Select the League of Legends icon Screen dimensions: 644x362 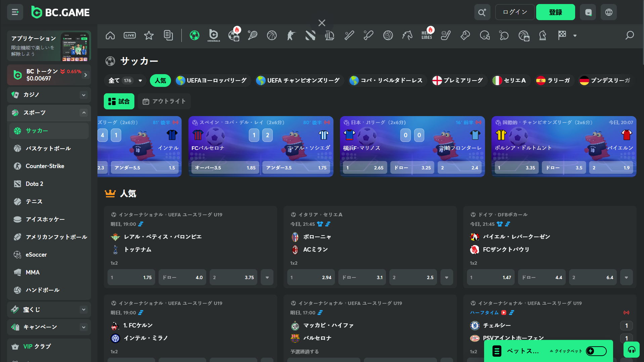tap(330, 35)
